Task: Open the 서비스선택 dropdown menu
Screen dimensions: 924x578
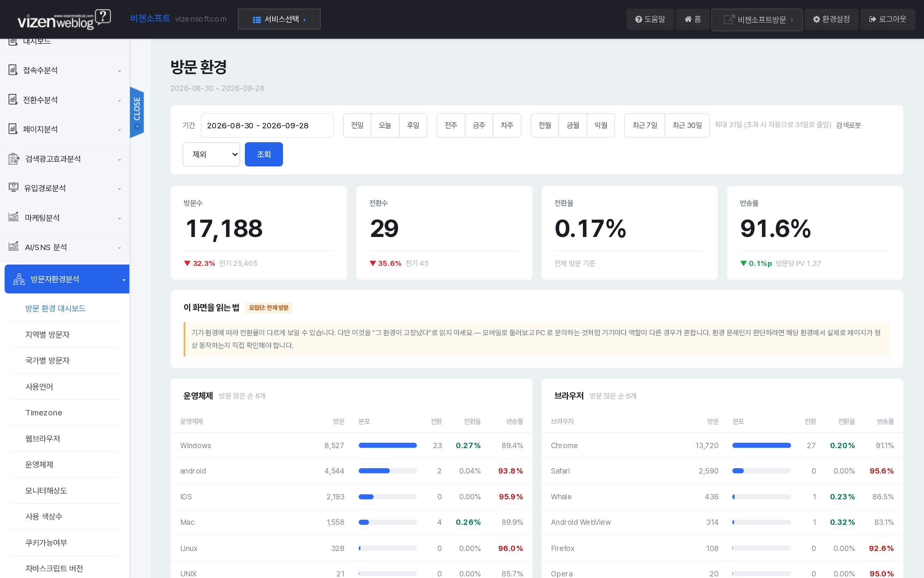Action: click(x=279, y=19)
